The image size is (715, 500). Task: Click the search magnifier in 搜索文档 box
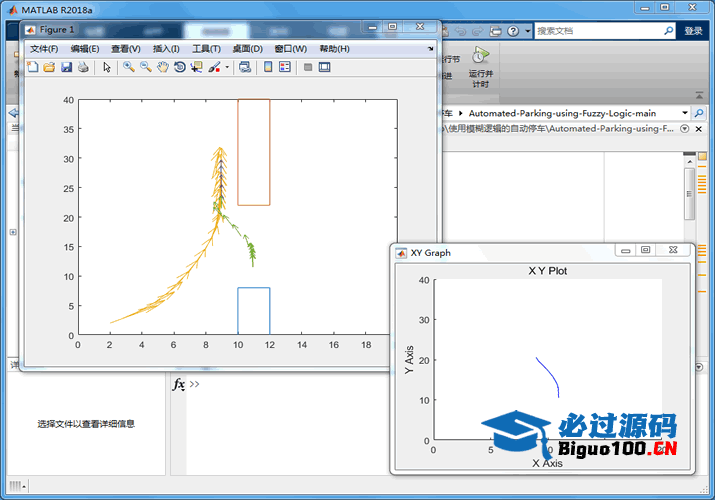tap(668, 31)
